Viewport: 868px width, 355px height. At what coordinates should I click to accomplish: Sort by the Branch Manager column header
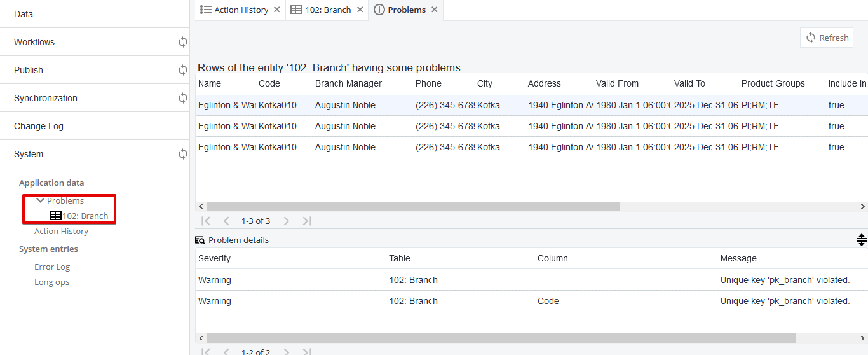(348, 83)
